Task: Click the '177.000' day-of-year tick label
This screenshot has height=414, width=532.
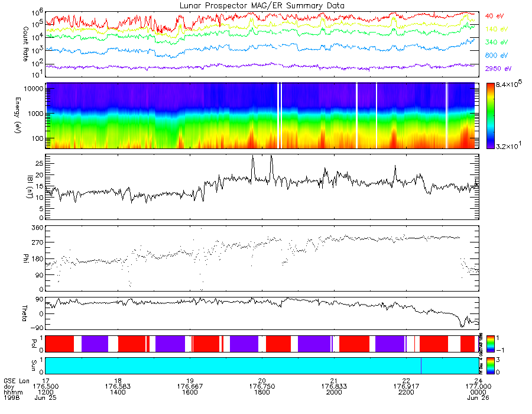Action: pos(478,387)
